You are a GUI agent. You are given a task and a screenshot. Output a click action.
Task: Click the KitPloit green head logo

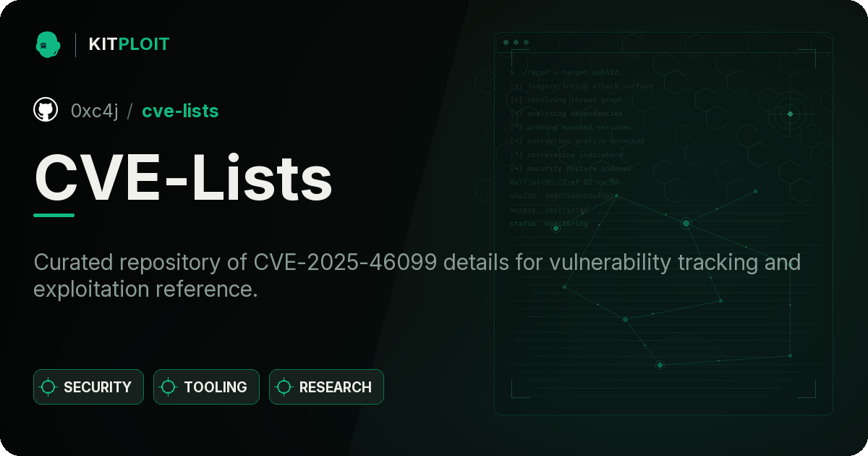tap(48, 44)
